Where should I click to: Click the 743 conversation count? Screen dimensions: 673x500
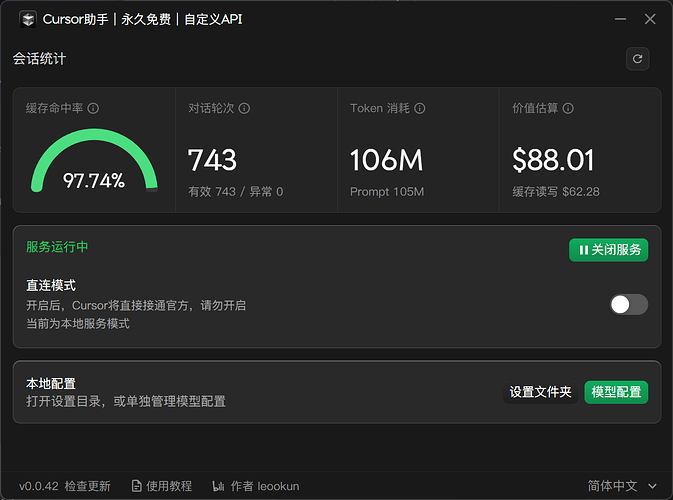212,160
